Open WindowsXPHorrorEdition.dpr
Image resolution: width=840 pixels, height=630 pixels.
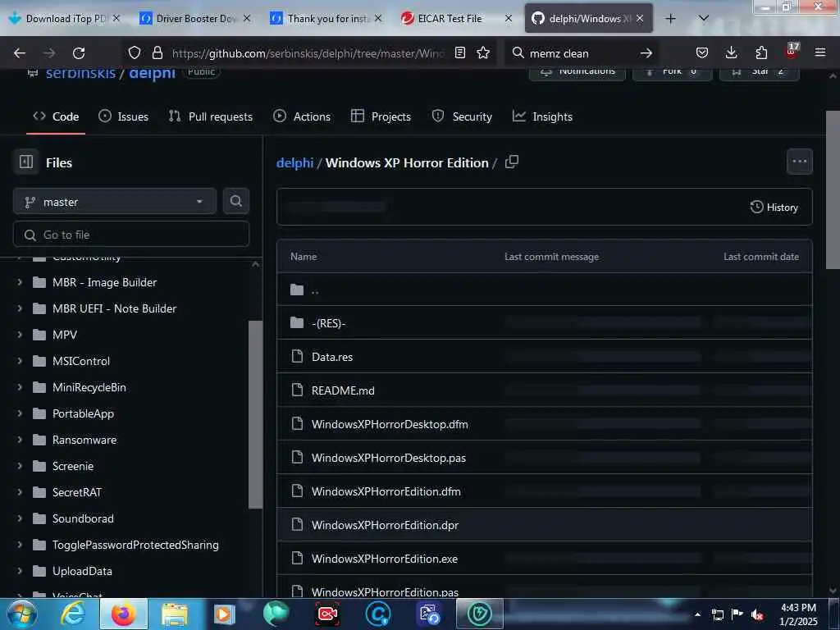click(385, 526)
